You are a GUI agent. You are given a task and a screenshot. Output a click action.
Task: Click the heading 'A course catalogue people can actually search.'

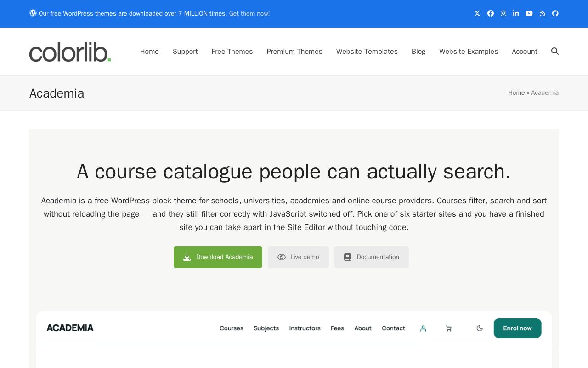tap(294, 172)
